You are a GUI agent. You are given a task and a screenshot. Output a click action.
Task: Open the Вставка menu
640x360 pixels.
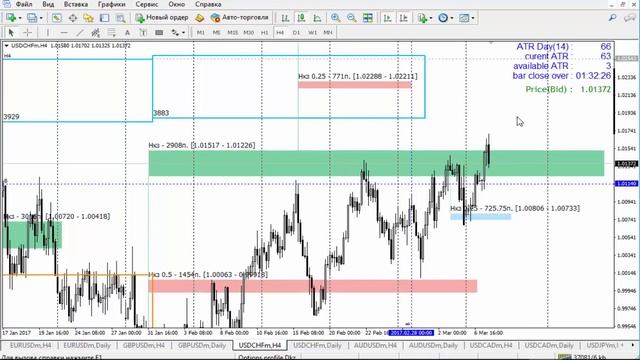[x=76, y=4]
